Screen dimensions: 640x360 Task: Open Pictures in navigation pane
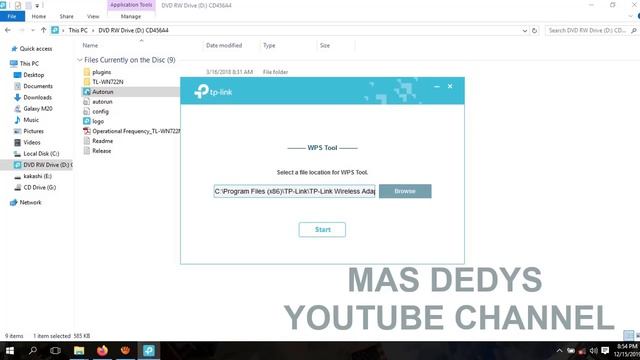pyautogui.click(x=33, y=131)
